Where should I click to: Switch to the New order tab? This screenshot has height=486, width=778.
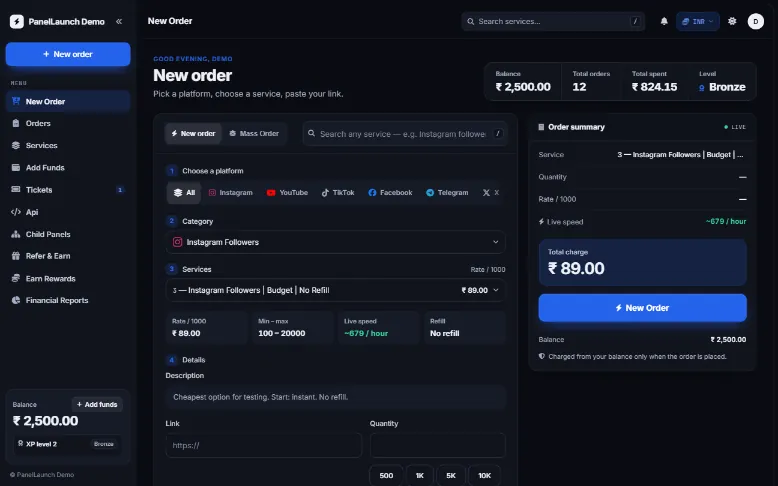click(193, 134)
